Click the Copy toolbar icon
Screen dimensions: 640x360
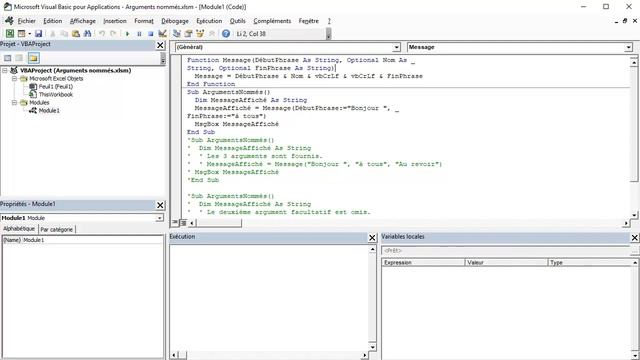[x=64, y=33]
